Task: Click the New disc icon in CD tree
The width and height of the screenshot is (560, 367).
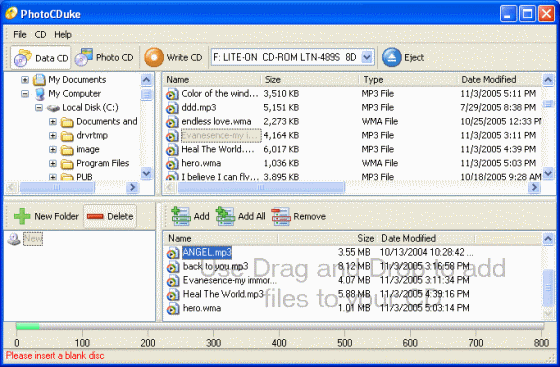Action: point(14,239)
